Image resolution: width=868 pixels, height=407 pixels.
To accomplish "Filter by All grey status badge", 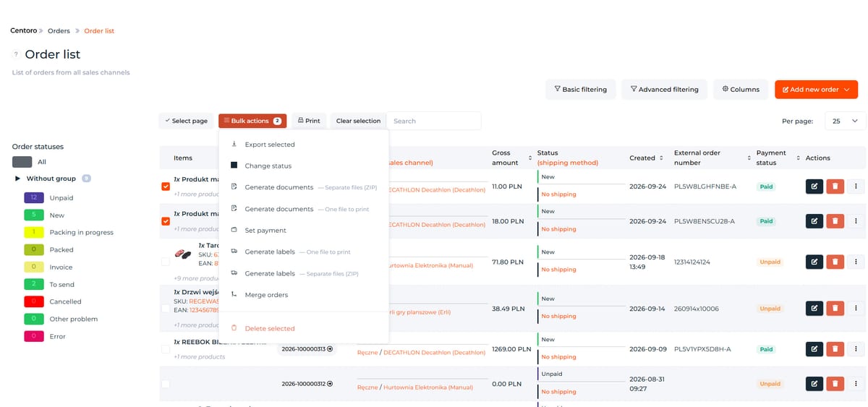I will 22,162.
